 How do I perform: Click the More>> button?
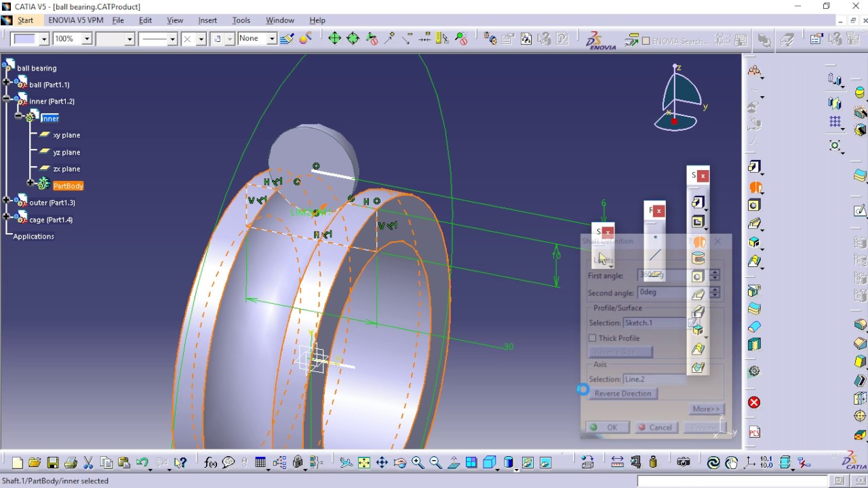pos(706,409)
